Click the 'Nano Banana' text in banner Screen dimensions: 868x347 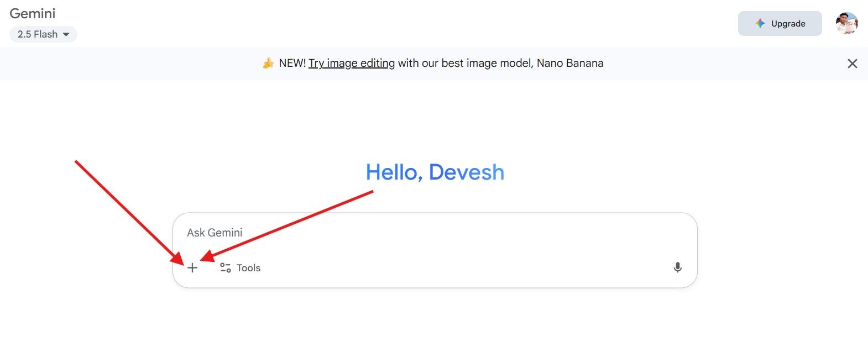[570, 64]
